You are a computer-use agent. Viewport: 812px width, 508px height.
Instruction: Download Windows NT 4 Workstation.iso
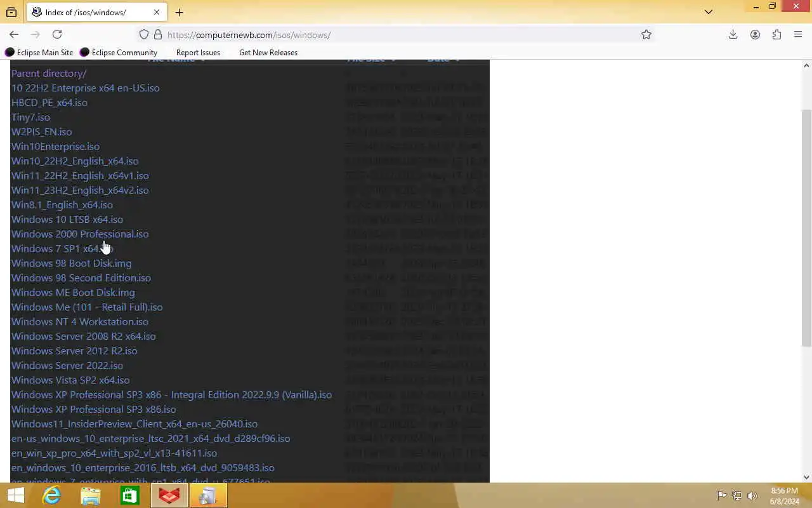(80, 321)
